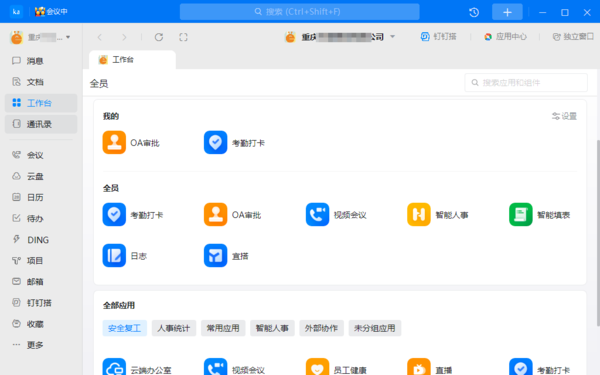600x375 pixels.
Task: Click the history clock icon in title bar
Action: tap(474, 12)
